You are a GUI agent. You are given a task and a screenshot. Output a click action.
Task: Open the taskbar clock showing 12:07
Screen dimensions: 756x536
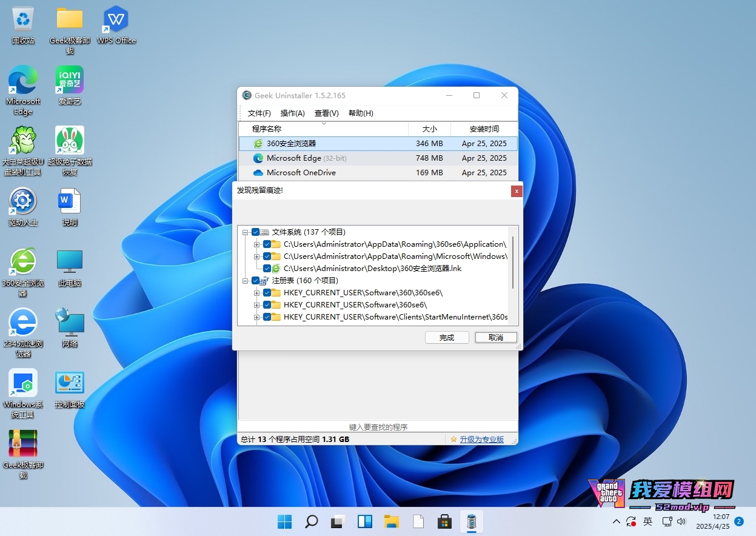712,521
